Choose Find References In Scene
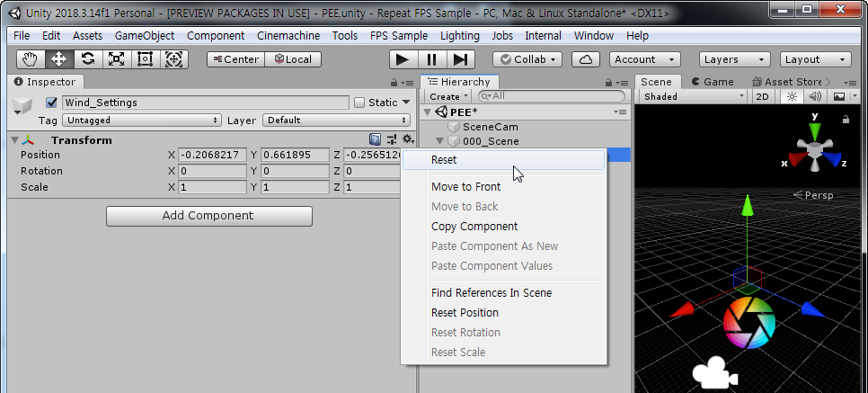 pos(503,292)
